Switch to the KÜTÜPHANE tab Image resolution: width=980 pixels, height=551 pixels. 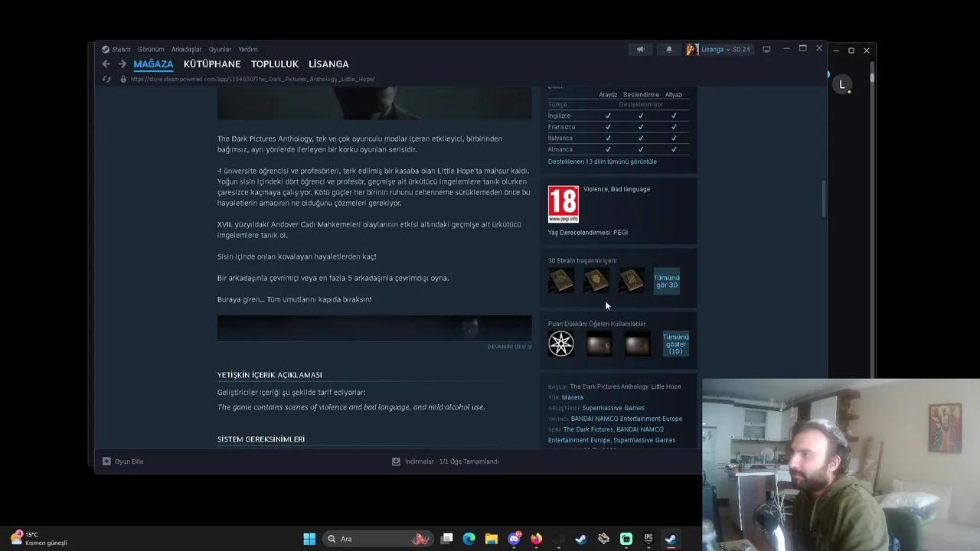(212, 64)
